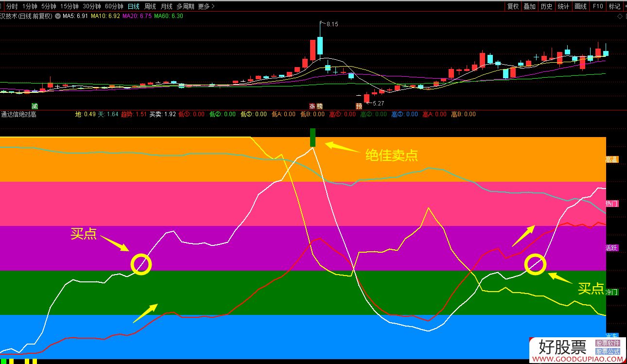Click the MA5: 6.91 indicator value
Viewport: 627px width, 364px height.
[75, 16]
